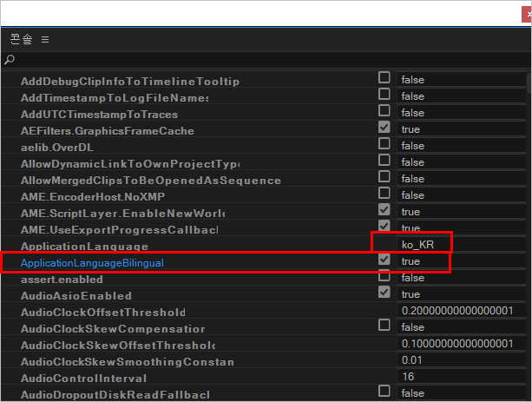Uncheck the AudioAsioEnabled checkbox
Image resolution: width=532 pixels, height=402 pixels.
[384, 292]
